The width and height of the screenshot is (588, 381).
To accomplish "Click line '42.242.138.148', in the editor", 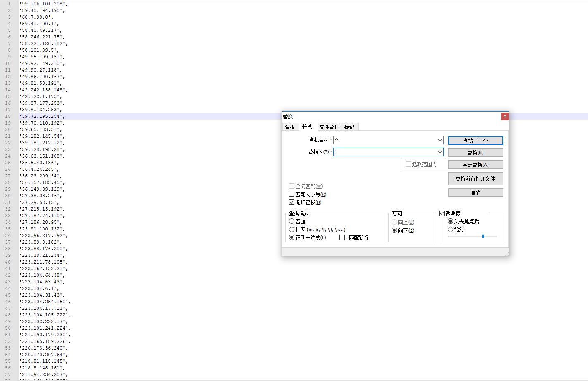I will tap(44, 90).
